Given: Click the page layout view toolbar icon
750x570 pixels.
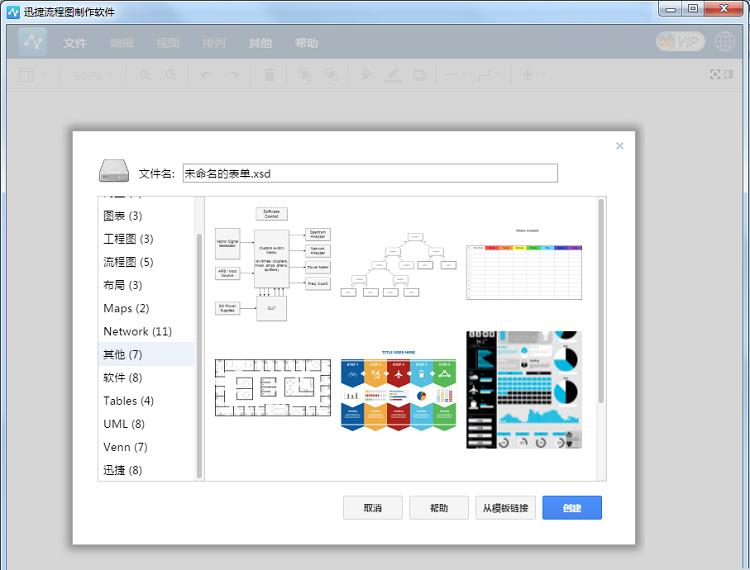Looking at the screenshot, I should click(27, 75).
